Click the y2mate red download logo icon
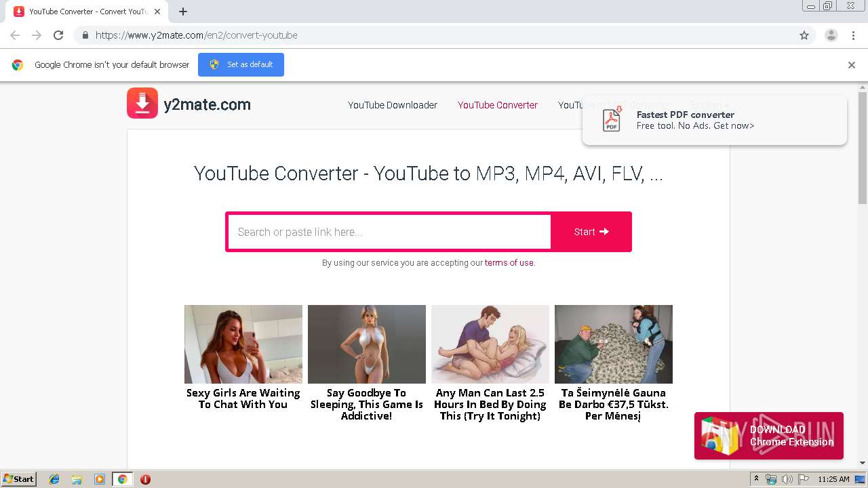This screenshot has height=488, width=868. (x=142, y=103)
